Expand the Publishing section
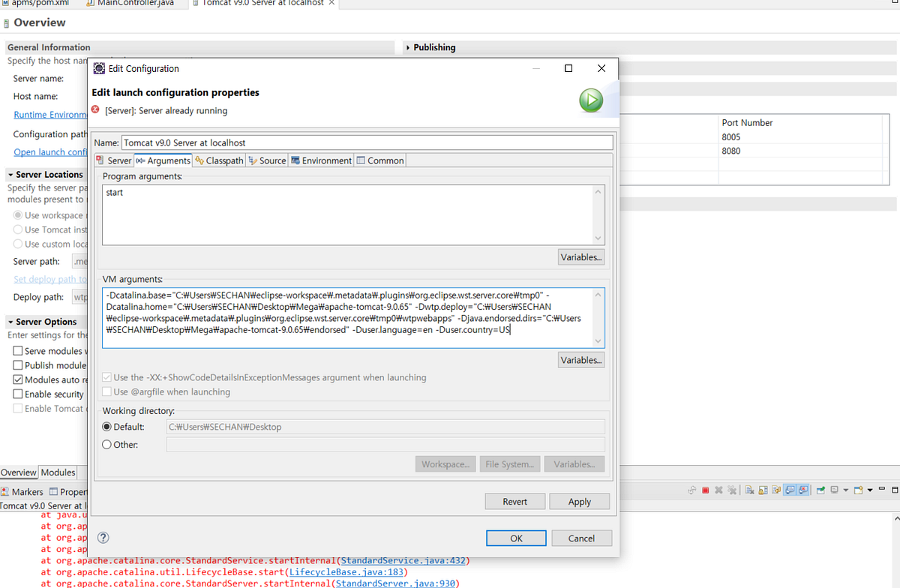This screenshot has height=588, width=900. pyautogui.click(x=409, y=46)
